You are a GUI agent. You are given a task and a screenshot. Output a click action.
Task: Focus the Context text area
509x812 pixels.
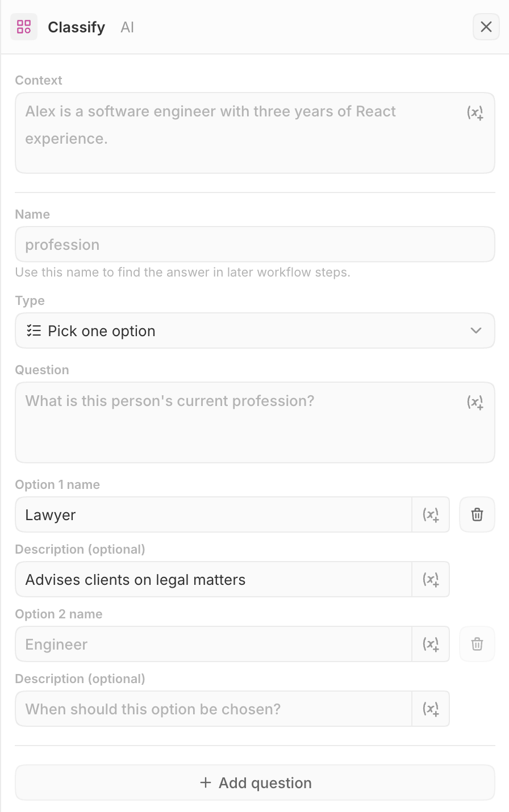pos(255,133)
